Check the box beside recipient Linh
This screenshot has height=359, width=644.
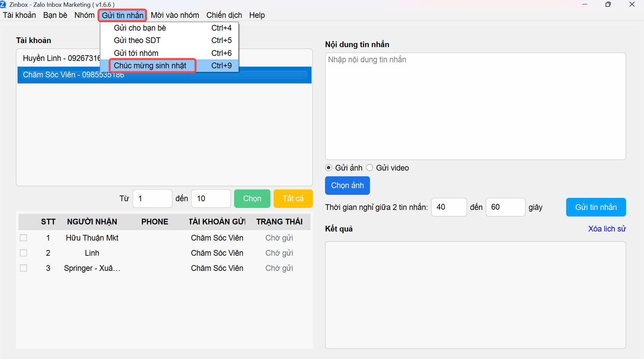click(24, 253)
